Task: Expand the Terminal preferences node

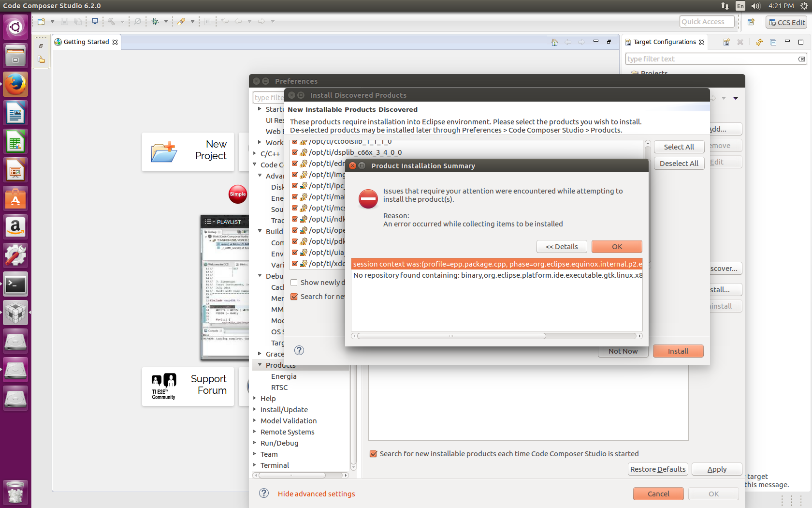Action: pyautogui.click(x=254, y=465)
